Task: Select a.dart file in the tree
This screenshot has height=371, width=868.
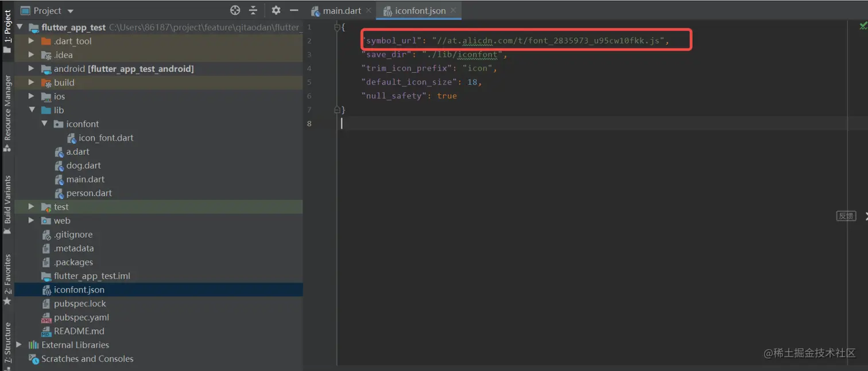Action: pos(77,152)
